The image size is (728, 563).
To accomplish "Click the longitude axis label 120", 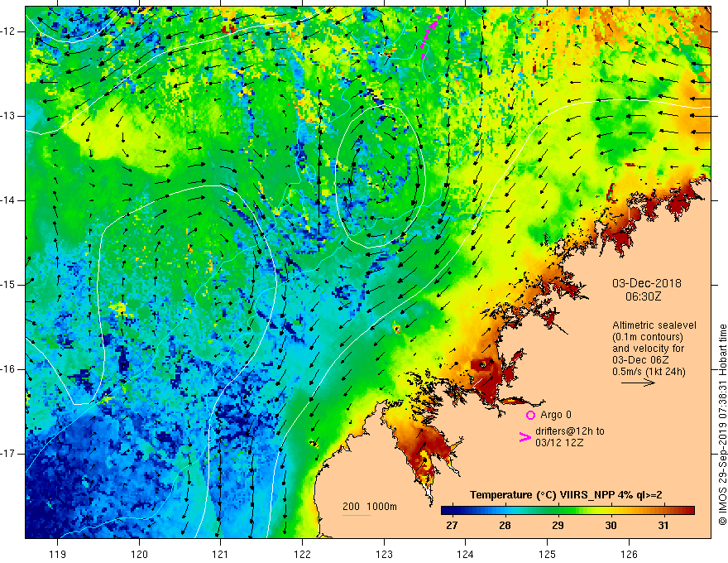I will point(139,554).
